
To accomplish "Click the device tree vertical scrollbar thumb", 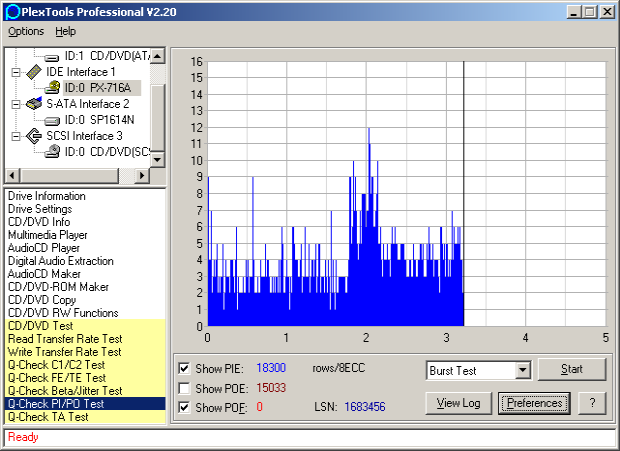I will (x=157, y=117).
